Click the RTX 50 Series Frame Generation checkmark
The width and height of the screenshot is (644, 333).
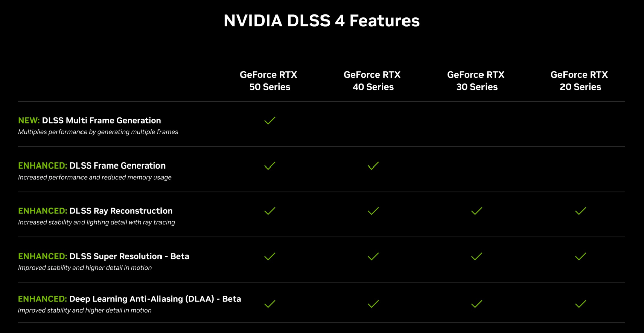click(x=270, y=166)
